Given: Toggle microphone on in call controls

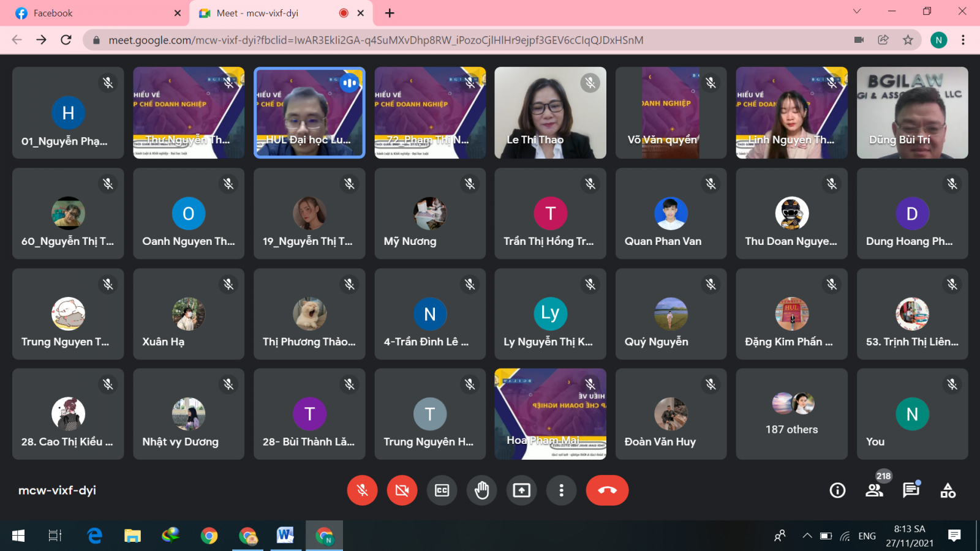Looking at the screenshot, I should point(362,490).
